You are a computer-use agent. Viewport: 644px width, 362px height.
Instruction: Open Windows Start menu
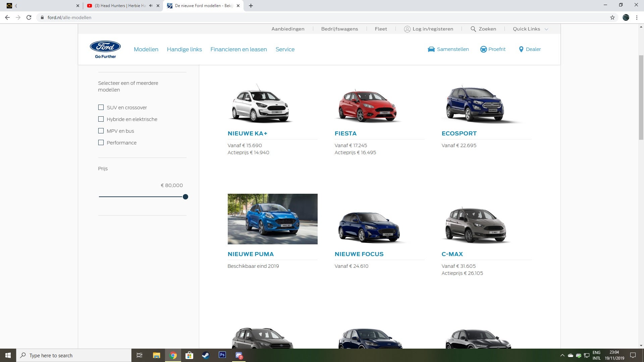(8, 355)
